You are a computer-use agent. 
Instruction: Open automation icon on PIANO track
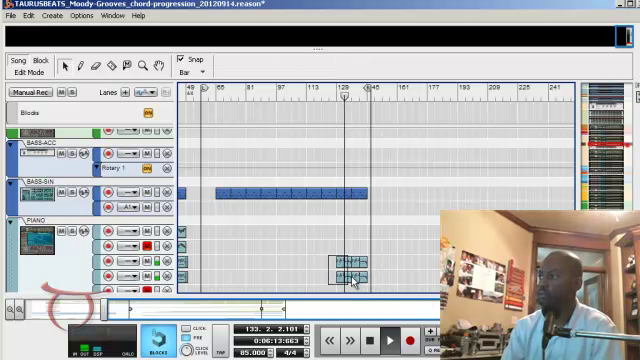tap(84, 231)
